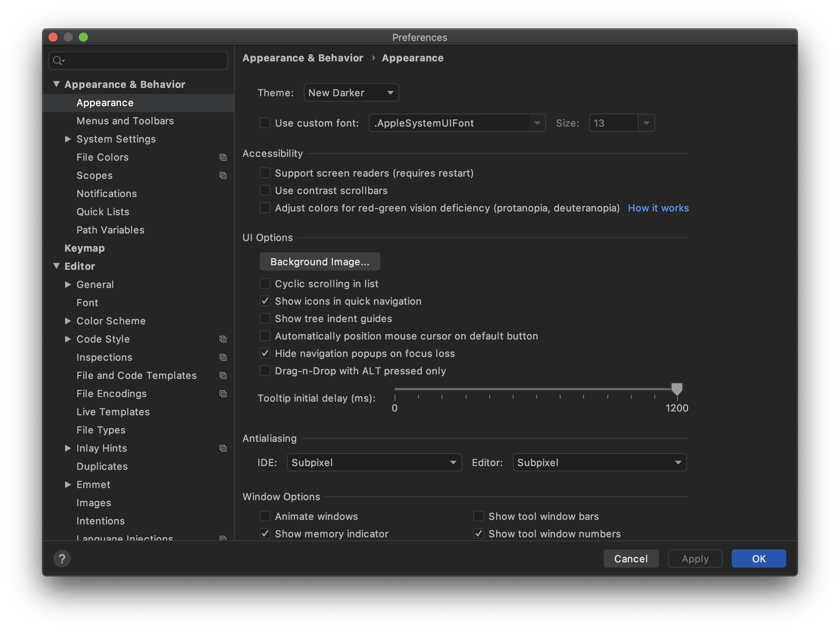Image resolution: width=840 pixels, height=632 pixels.
Task: Open the IDE antialiasing dropdown
Action: (374, 463)
